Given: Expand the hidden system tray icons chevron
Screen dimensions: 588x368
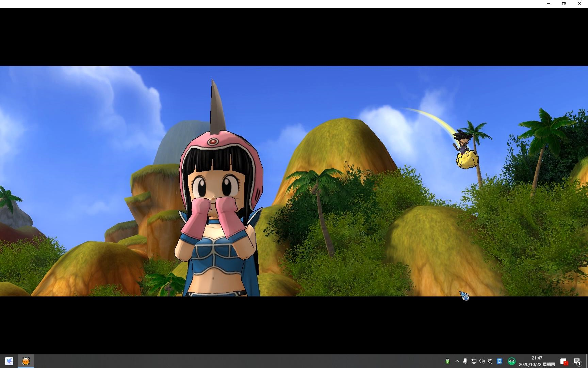Looking at the screenshot, I should pos(457,361).
